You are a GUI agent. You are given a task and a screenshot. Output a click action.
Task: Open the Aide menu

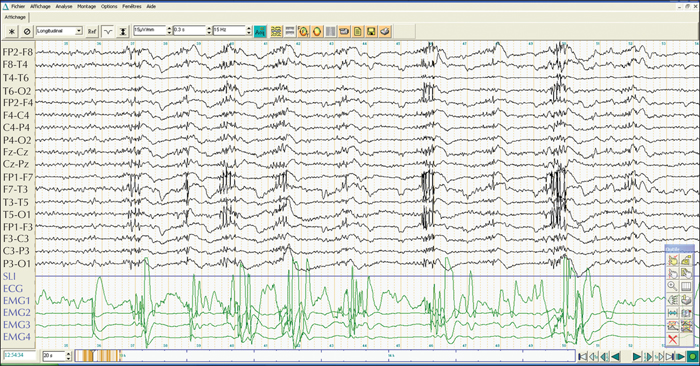151,6
